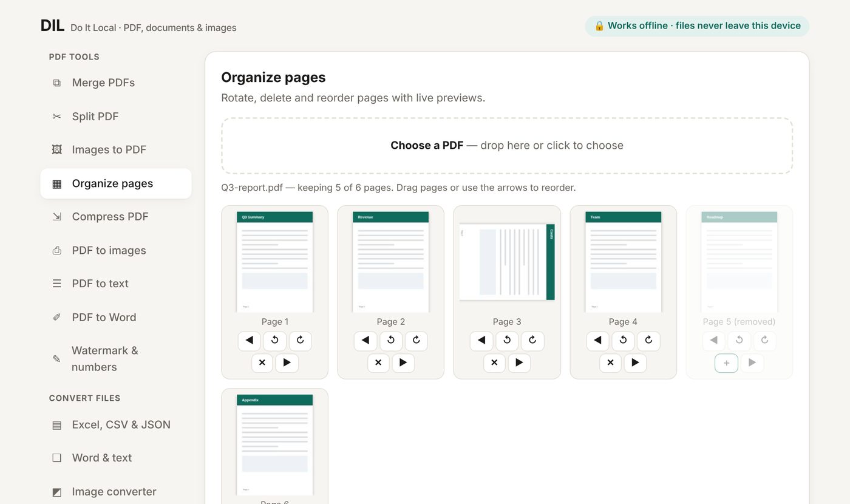The height and width of the screenshot is (504, 850).
Task: Click the DIL logo text
Action: [x=52, y=26]
